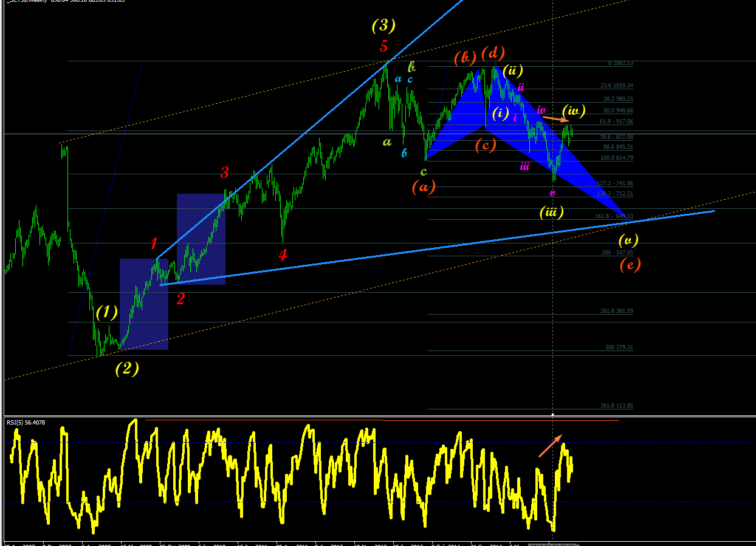Click the Fibonacci level 50.0 948.66

[618, 111]
